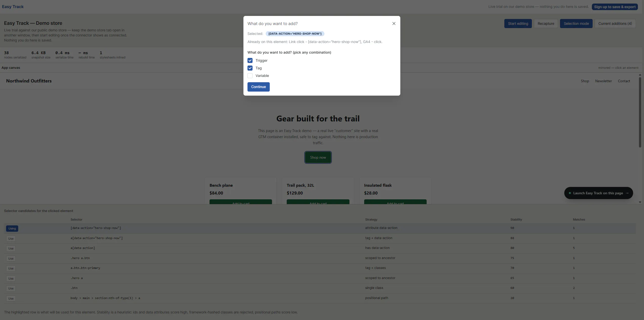
Task: Click the Shop now hero button
Action: (x=318, y=157)
